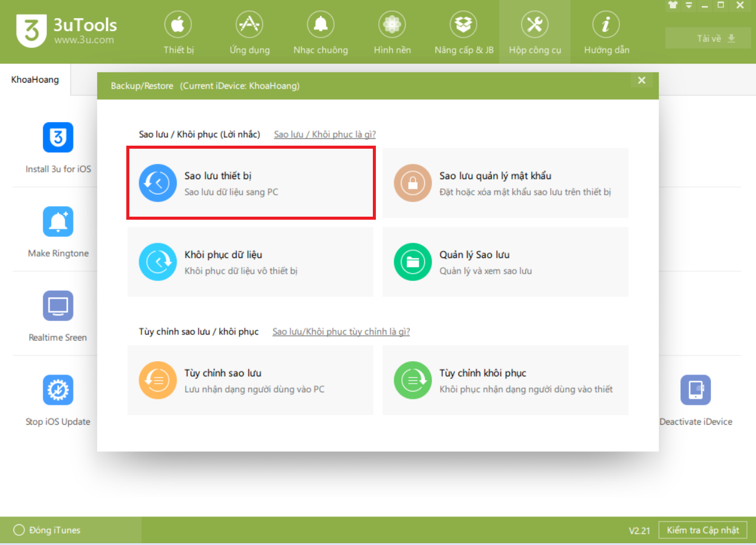This screenshot has width=756, height=545.
Task: Select the KhoaHoang device tab
Action: coord(35,80)
